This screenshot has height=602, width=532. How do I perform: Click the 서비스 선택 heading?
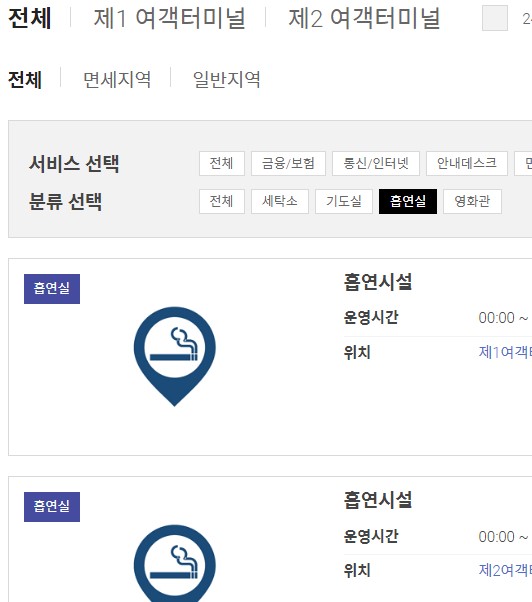click(x=74, y=164)
